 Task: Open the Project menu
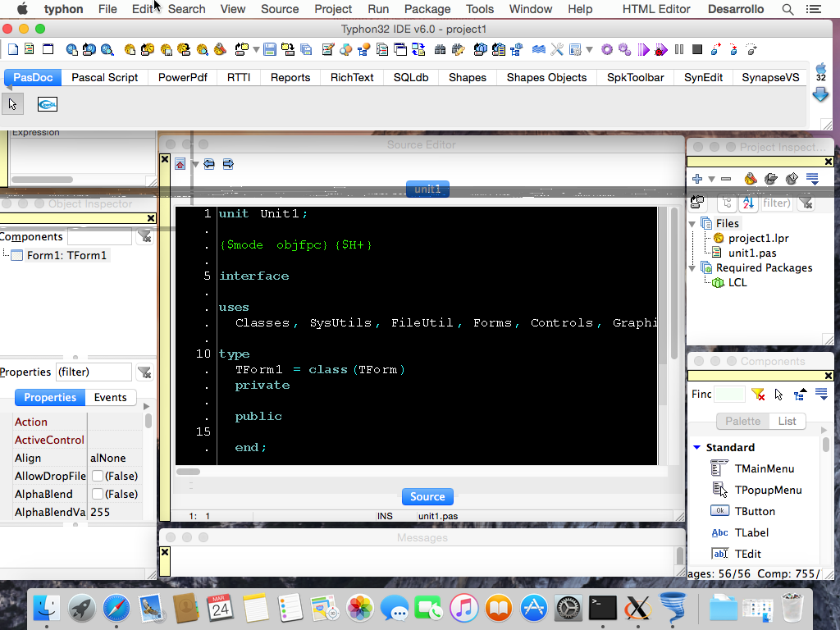pos(333,9)
